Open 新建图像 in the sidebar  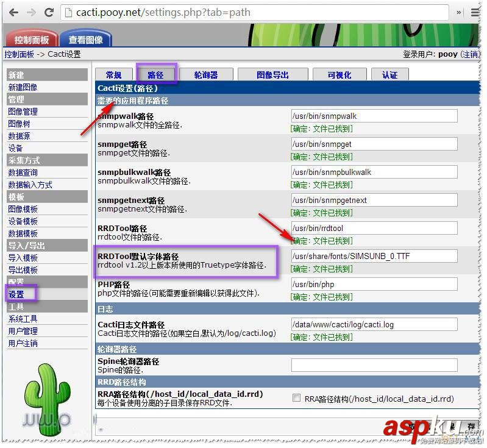click(x=23, y=87)
